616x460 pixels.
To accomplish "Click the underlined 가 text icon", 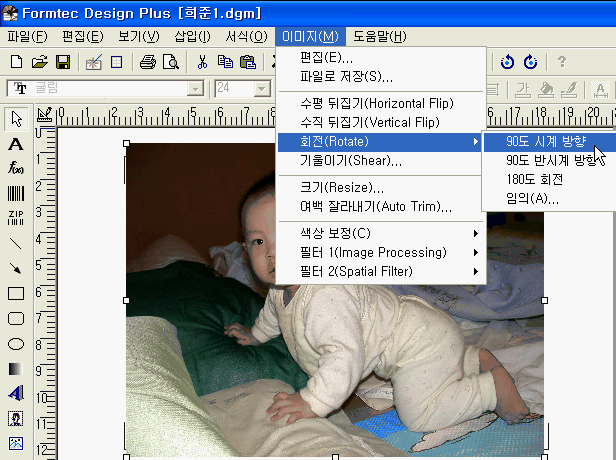I will click(x=522, y=90).
